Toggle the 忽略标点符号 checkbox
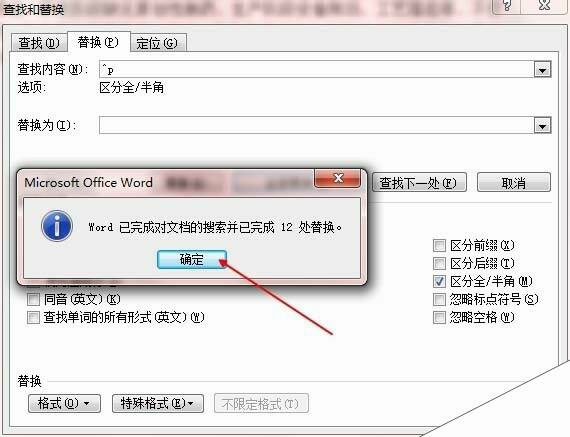Screen dimensions: 570x437 point(439,300)
